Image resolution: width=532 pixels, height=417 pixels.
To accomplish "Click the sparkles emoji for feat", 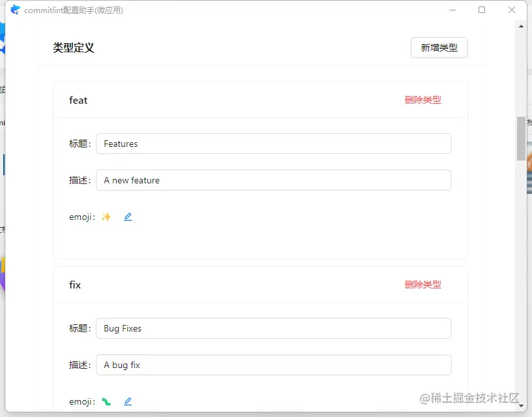I will pyautogui.click(x=106, y=217).
